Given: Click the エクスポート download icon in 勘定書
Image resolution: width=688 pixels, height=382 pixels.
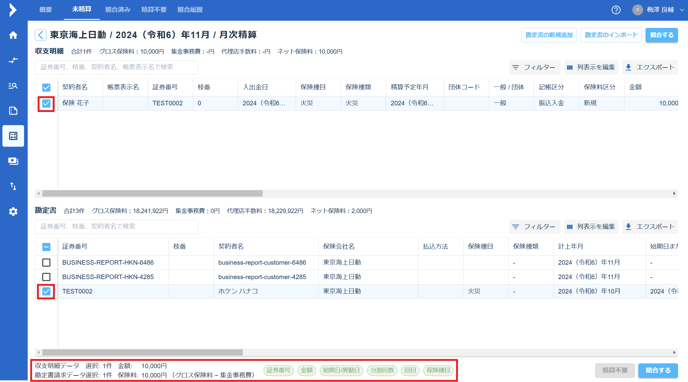Looking at the screenshot, I should tap(628, 227).
